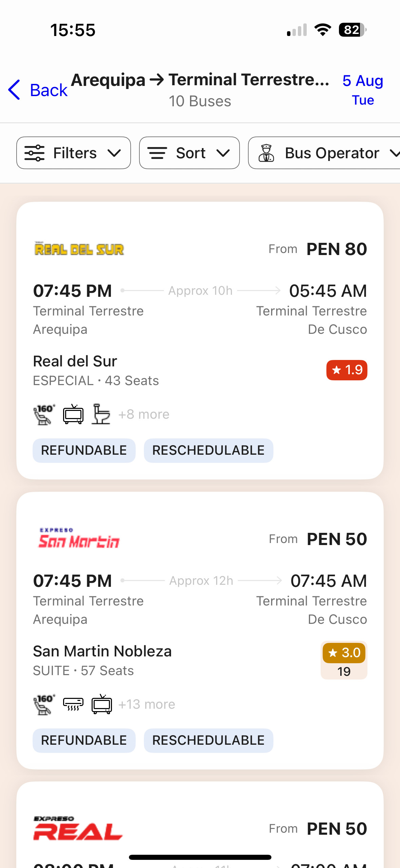Tap the Back chevron arrow
Viewport: 400px width, 868px height.
pos(14,90)
